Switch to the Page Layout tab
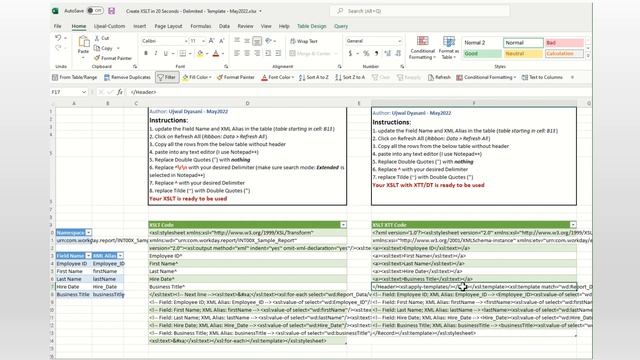 (168, 26)
